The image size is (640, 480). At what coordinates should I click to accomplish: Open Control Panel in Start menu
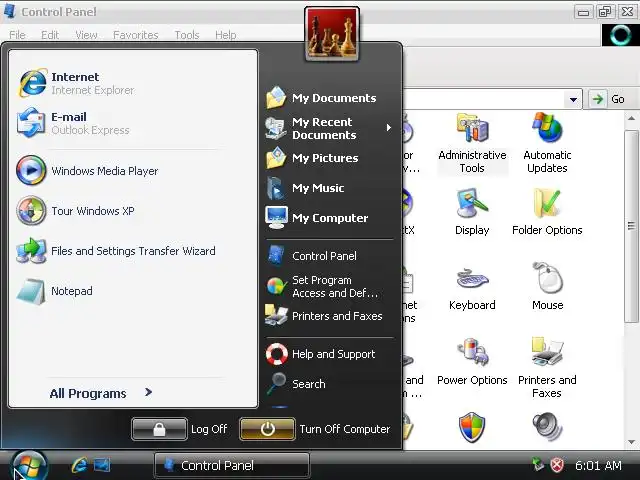(x=311, y=256)
